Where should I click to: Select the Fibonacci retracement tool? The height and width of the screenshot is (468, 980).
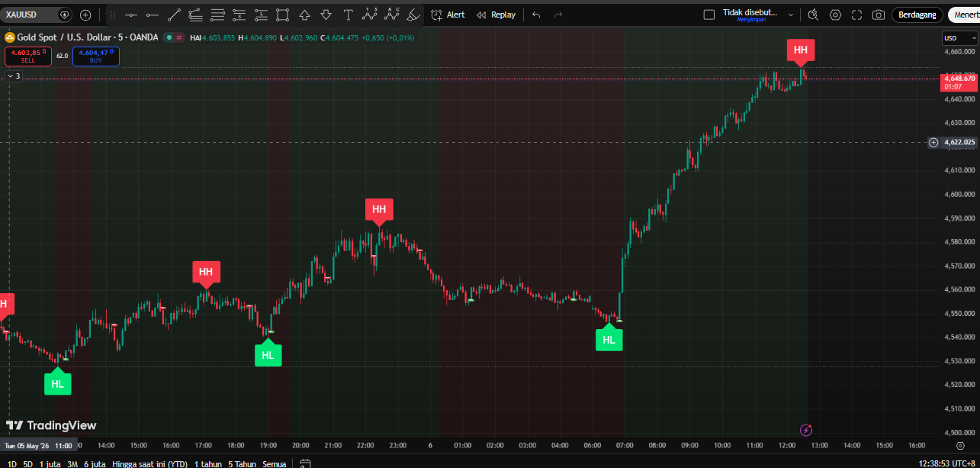tap(196, 15)
